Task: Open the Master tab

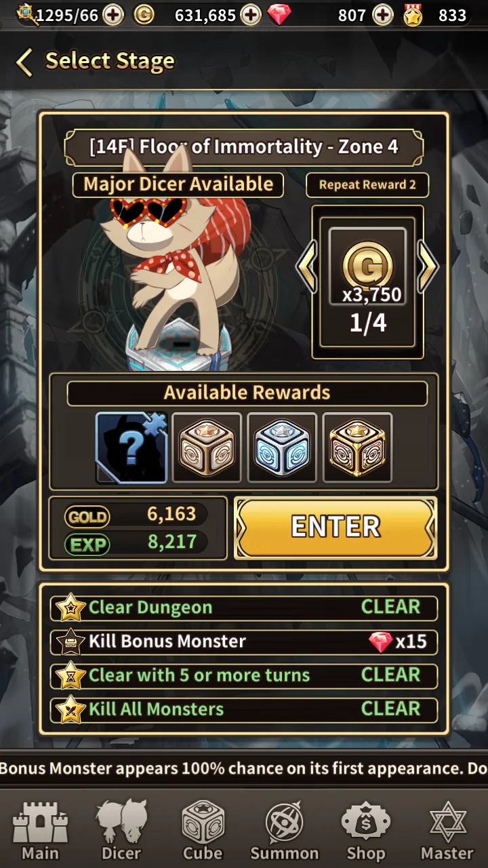Action: (x=447, y=831)
